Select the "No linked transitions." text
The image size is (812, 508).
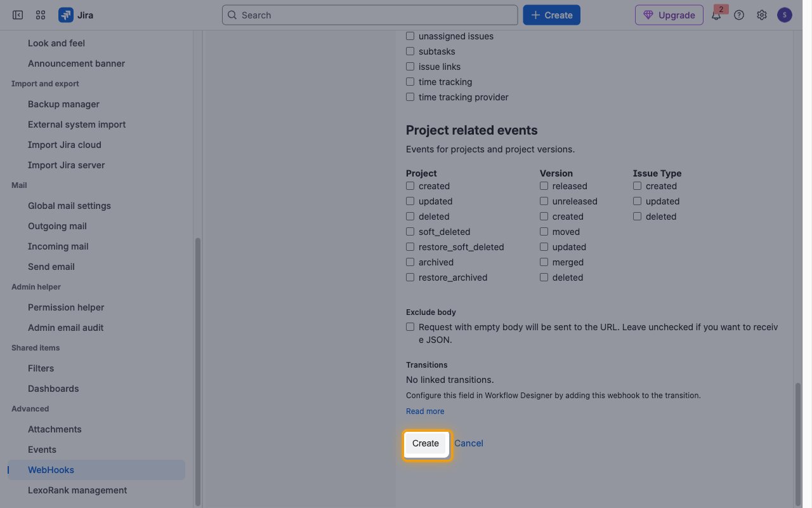point(450,380)
